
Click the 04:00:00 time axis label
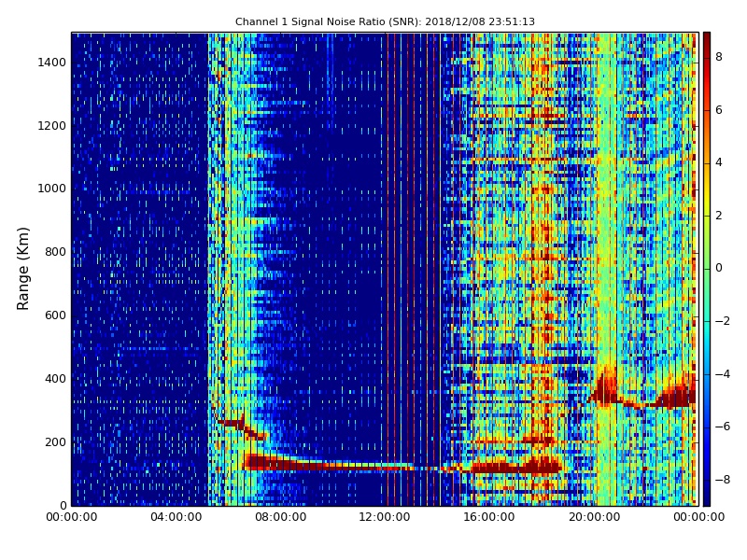pyautogui.click(x=176, y=517)
